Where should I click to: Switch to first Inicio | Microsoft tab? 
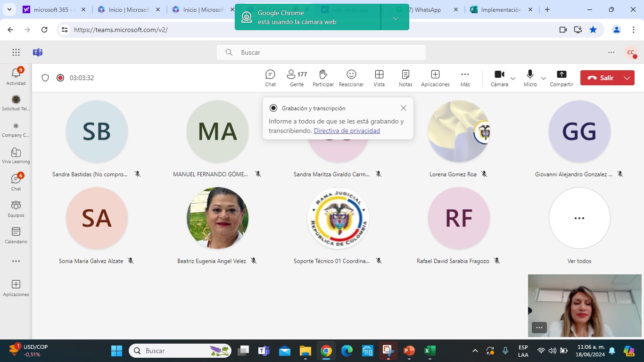[x=129, y=9]
